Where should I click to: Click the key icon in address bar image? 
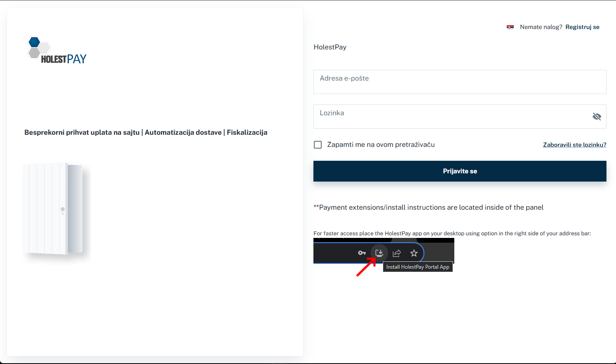[362, 253]
